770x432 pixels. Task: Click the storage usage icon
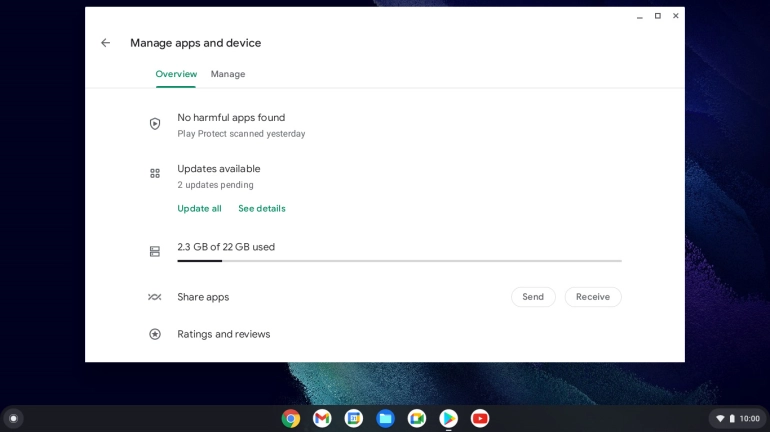pyautogui.click(x=155, y=252)
